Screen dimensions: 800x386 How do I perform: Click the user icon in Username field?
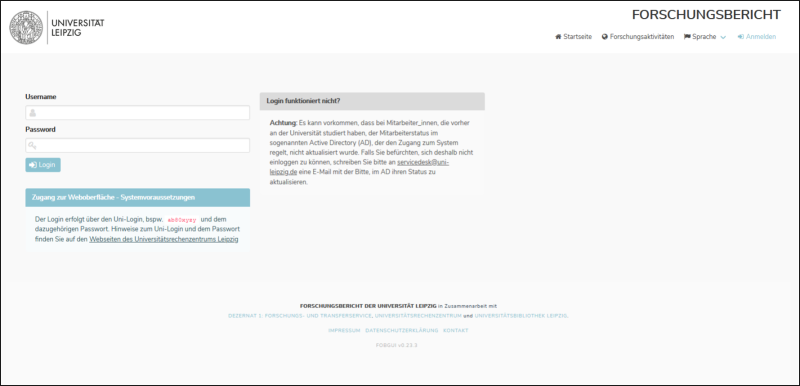point(33,113)
